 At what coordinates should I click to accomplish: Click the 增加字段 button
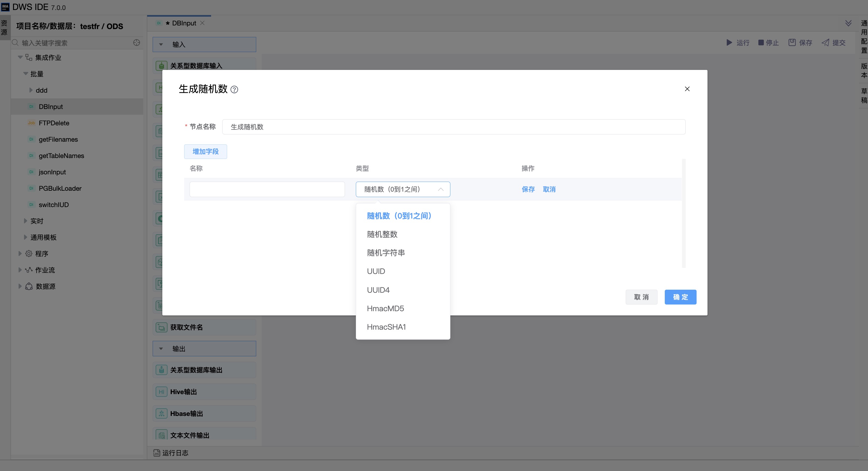tap(205, 152)
